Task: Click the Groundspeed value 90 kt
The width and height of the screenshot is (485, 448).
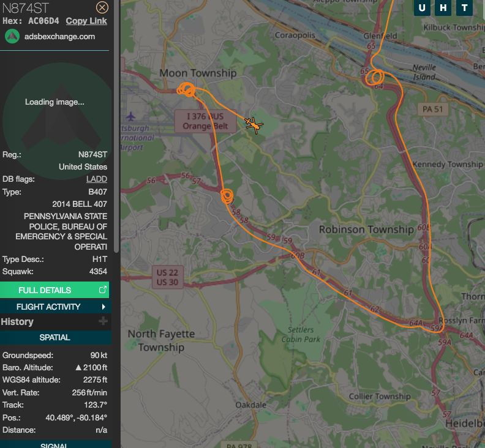Action: tap(99, 355)
